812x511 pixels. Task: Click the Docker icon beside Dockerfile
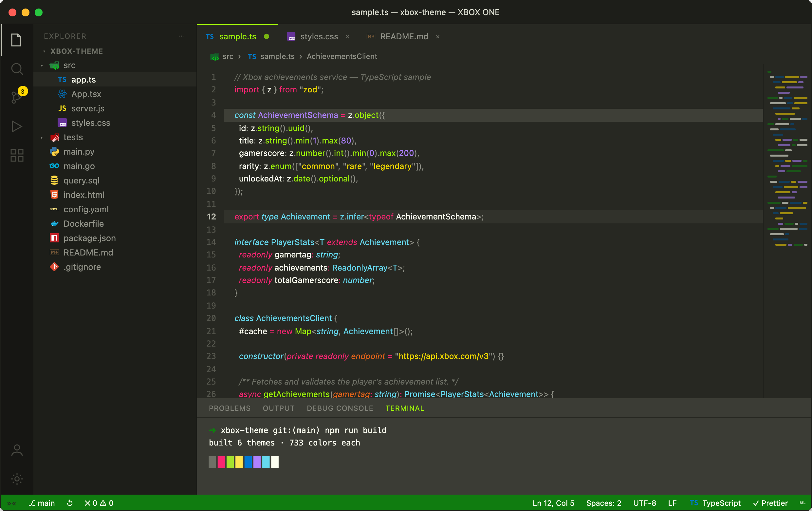(x=54, y=223)
